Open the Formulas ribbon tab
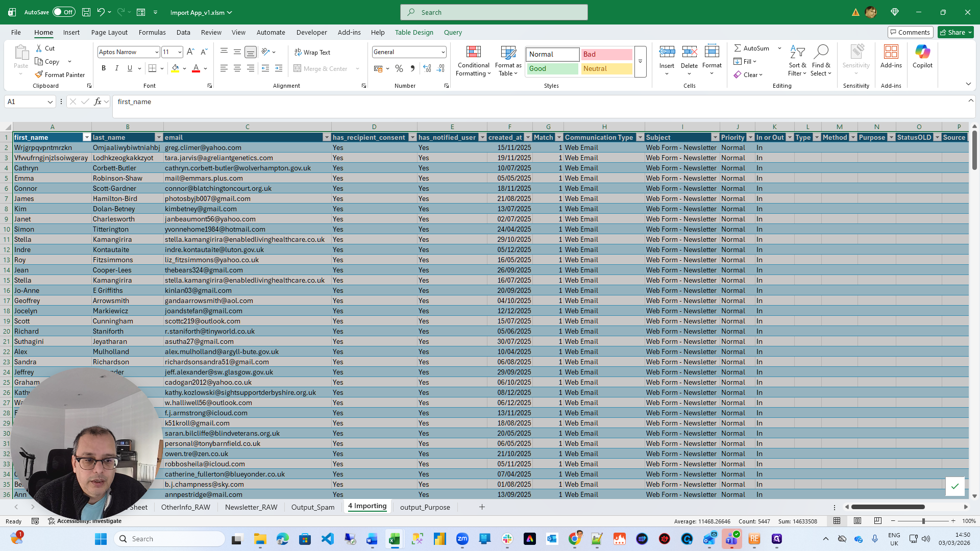 (x=152, y=32)
